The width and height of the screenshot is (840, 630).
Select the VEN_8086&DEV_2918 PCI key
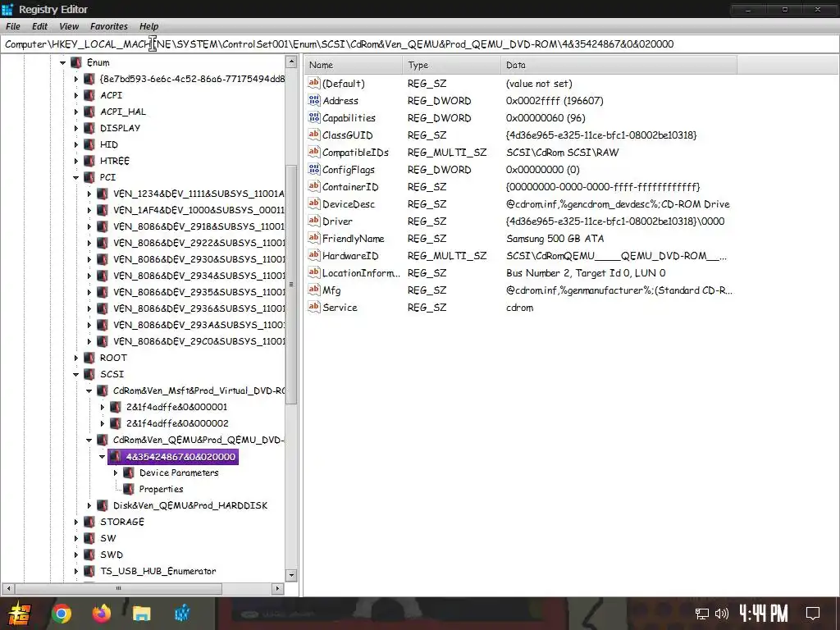(199, 226)
